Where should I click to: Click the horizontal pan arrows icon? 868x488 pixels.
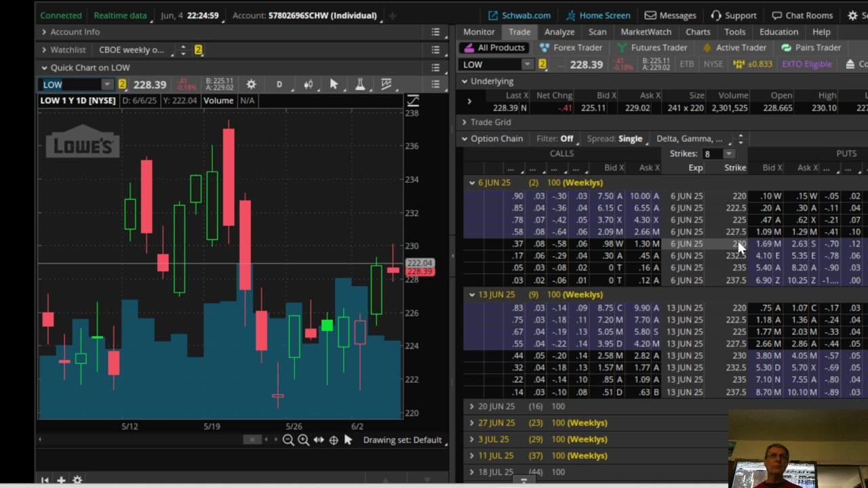[319, 440]
